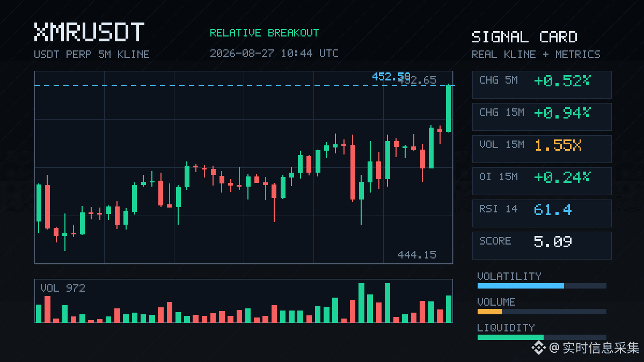Click the LIQUIDITY label text
The height and width of the screenshot is (362, 644).
(506, 328)
